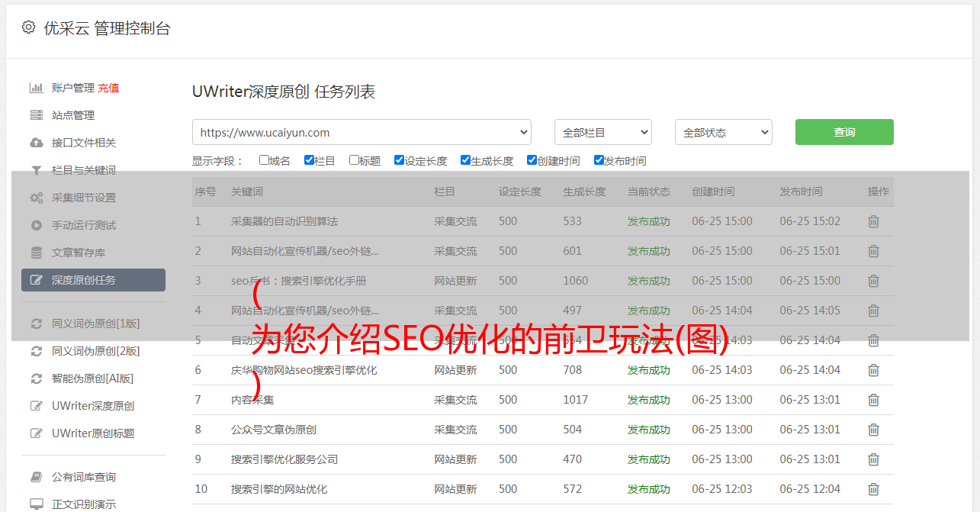
Task: Click the UWriter原创标题 edit icon
Action: (36, 433)
